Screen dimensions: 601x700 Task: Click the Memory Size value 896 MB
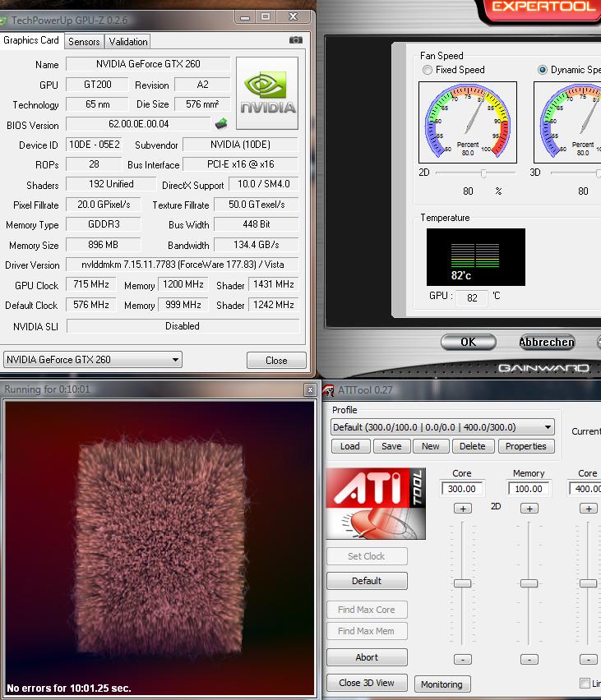[x=104, y=245]
